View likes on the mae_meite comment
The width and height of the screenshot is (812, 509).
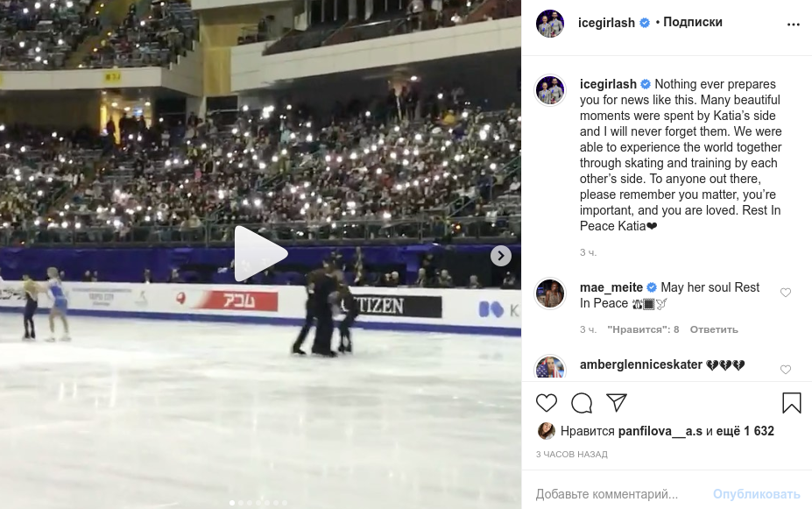point(643,329)
